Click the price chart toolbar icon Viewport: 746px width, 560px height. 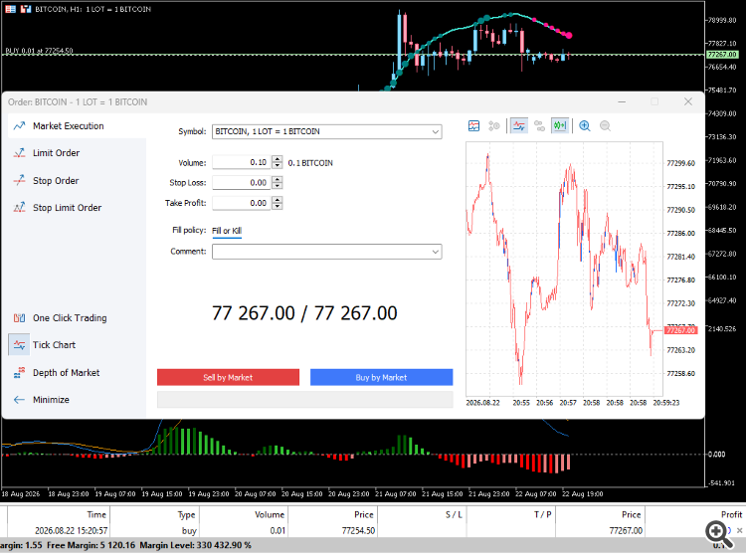point(473,126)
